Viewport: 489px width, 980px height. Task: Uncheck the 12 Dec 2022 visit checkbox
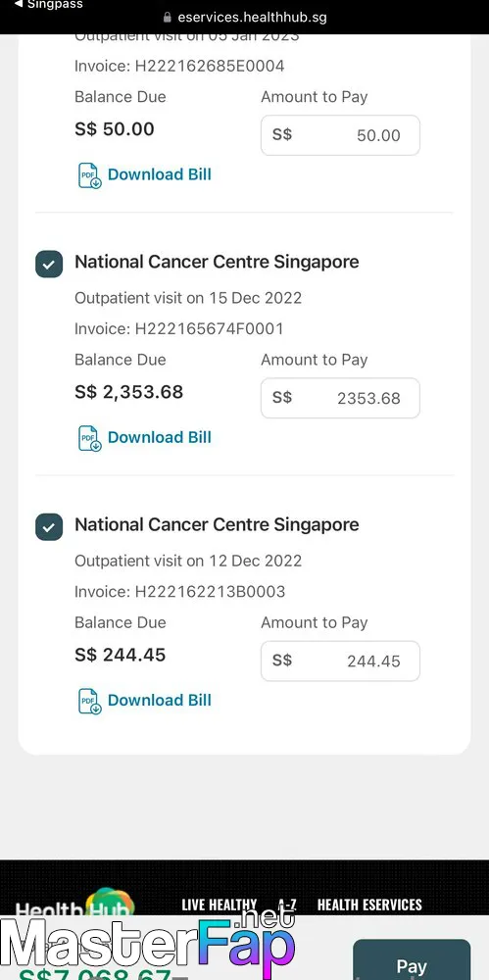[49, 527]
